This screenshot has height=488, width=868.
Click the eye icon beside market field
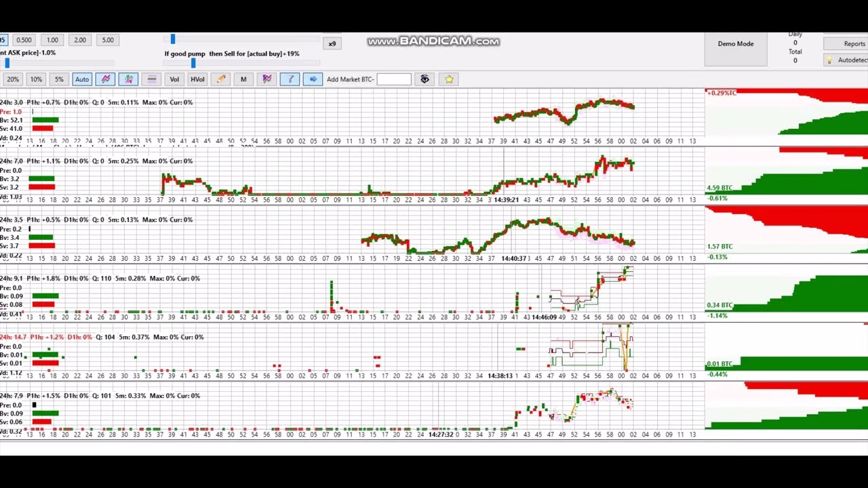click(x=425, y=79)
